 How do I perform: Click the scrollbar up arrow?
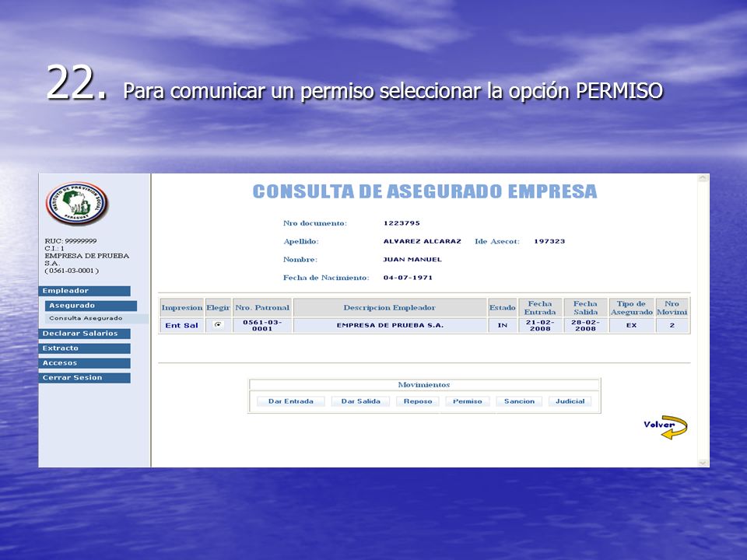click(703, 178)
